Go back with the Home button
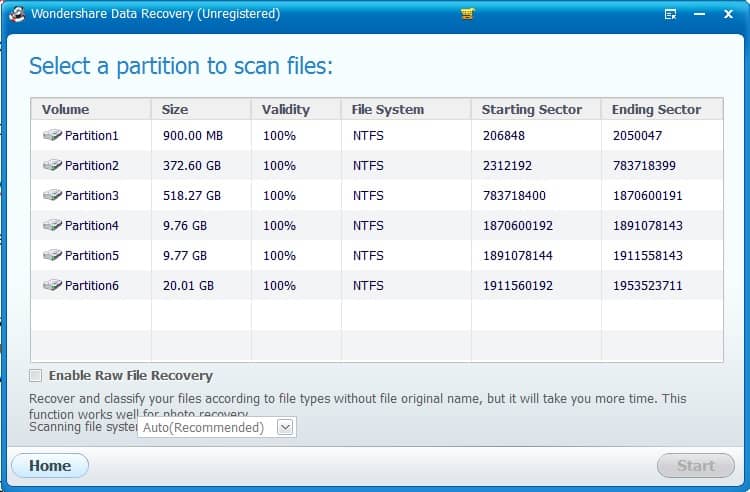This screenshot has width=750, height=492. click(x=50, y=466)
